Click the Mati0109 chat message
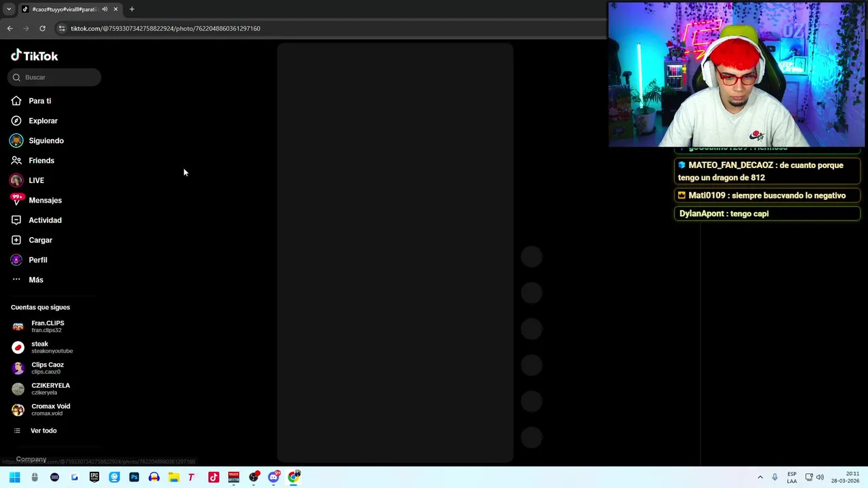This screenshot has height=488, width=868. [x=767, y=195]
